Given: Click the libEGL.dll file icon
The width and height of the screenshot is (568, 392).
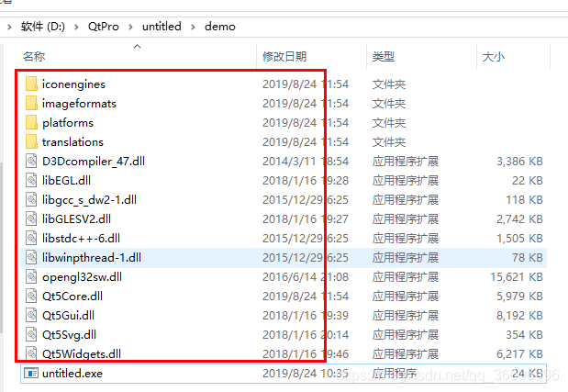Looking at the screenshot, I should (x=31, y=180).
